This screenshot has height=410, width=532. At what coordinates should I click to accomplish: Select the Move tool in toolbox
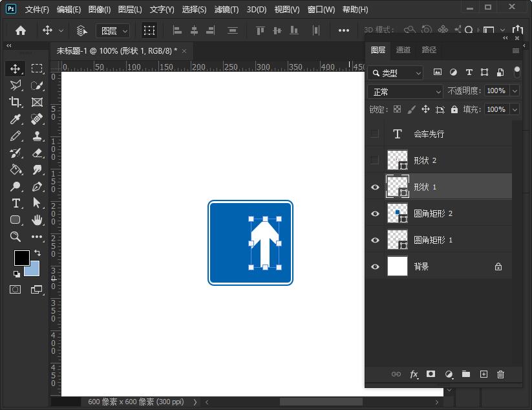tap(16, 69)
